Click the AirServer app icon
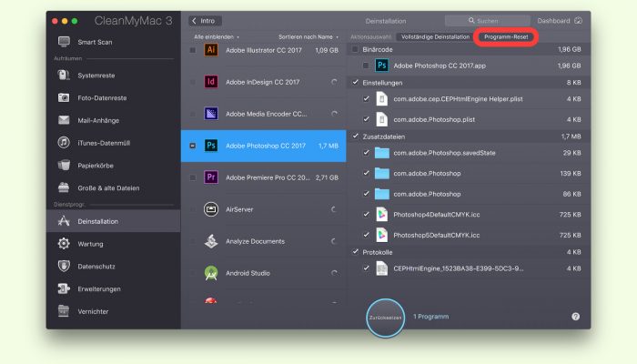 click(211, 209)
